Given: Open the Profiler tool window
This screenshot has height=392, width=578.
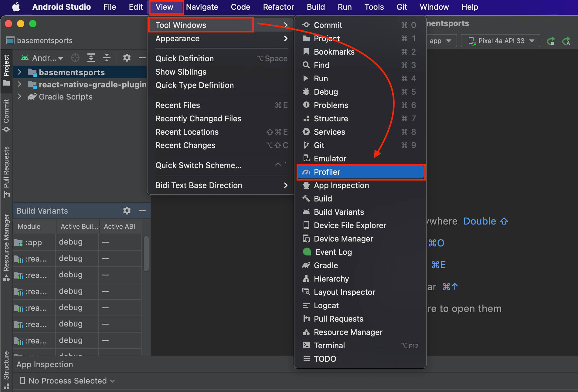Looking at the screenshot, I should tap(361, 172).
